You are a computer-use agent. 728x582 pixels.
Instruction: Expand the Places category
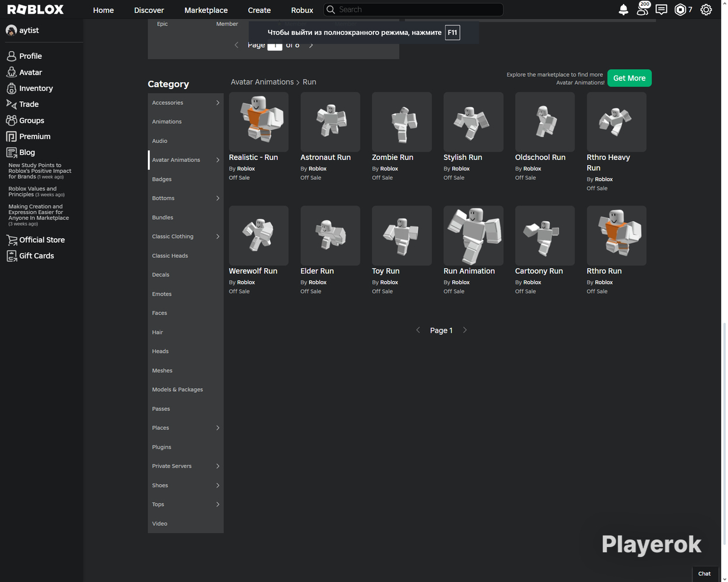[218, 428]
